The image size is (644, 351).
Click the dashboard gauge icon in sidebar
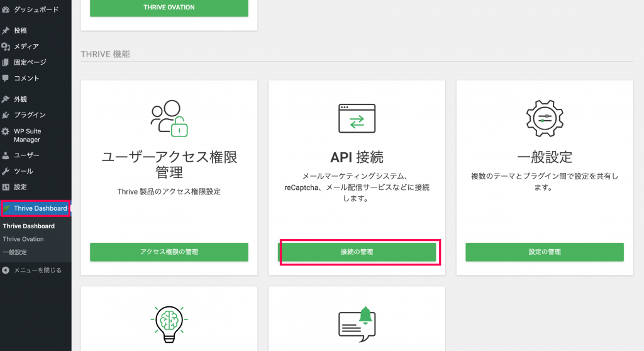(5, 9)
